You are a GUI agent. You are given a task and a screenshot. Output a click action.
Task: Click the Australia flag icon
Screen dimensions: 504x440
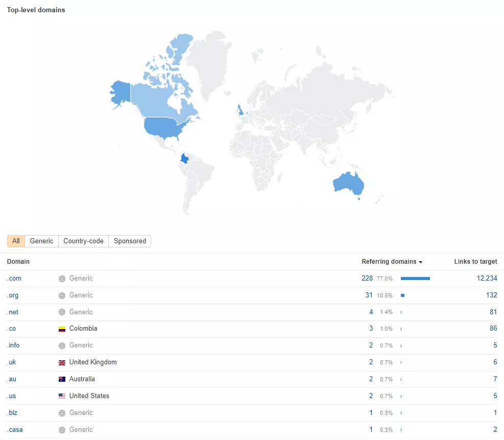62,379
